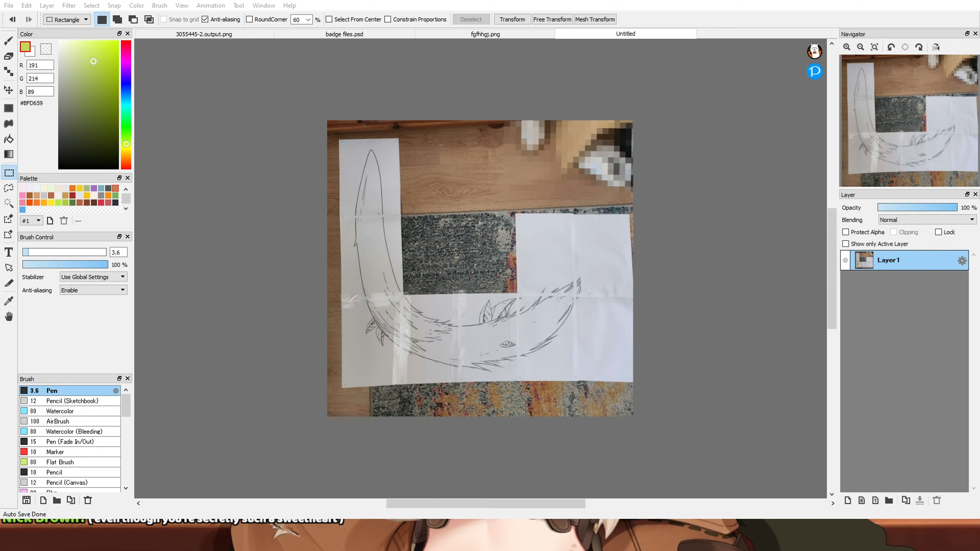This screenshot has width=980, height=551.
Task: Select the Bucket fill tool
Action: [x=8, y=139]
